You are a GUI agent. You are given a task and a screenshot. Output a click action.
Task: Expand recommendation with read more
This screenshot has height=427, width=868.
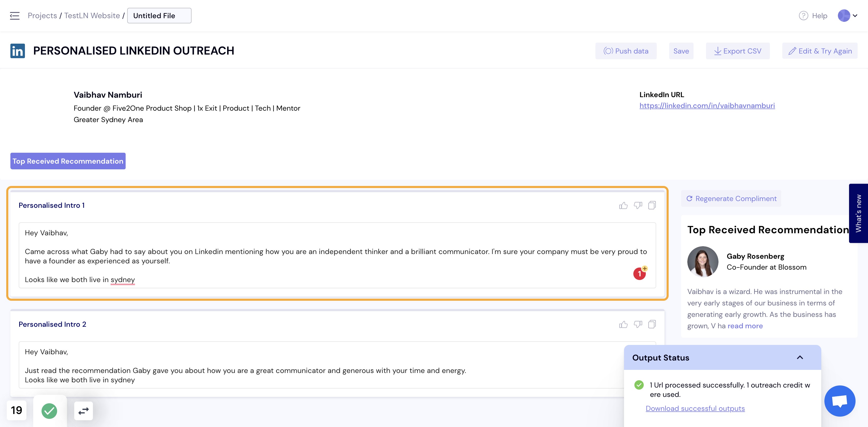[745, 326]
